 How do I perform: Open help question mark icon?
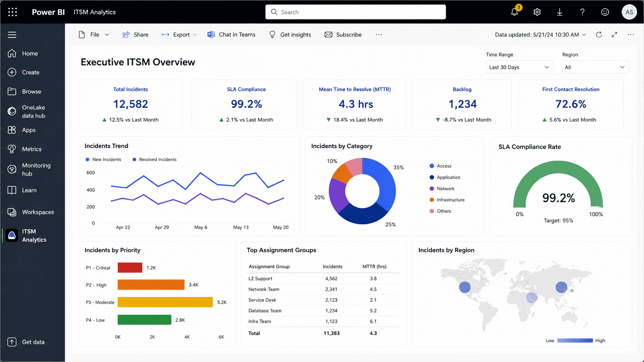click(x=582, y=12)
